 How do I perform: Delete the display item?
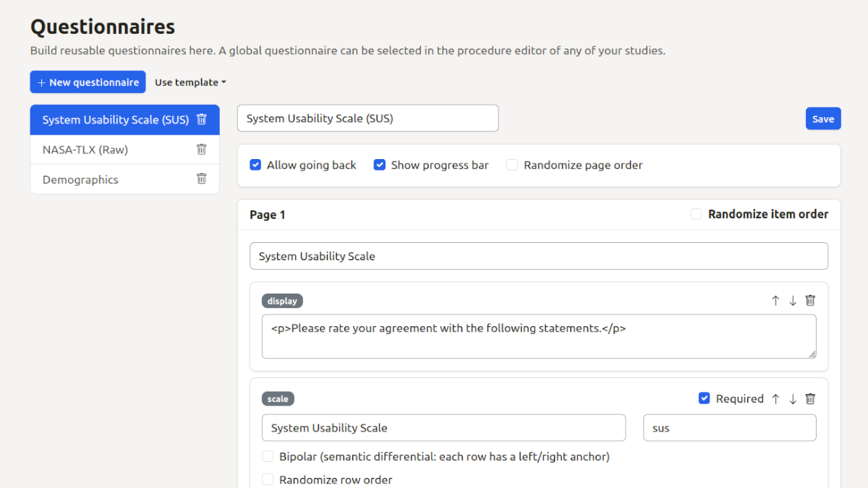coord(810,301)
